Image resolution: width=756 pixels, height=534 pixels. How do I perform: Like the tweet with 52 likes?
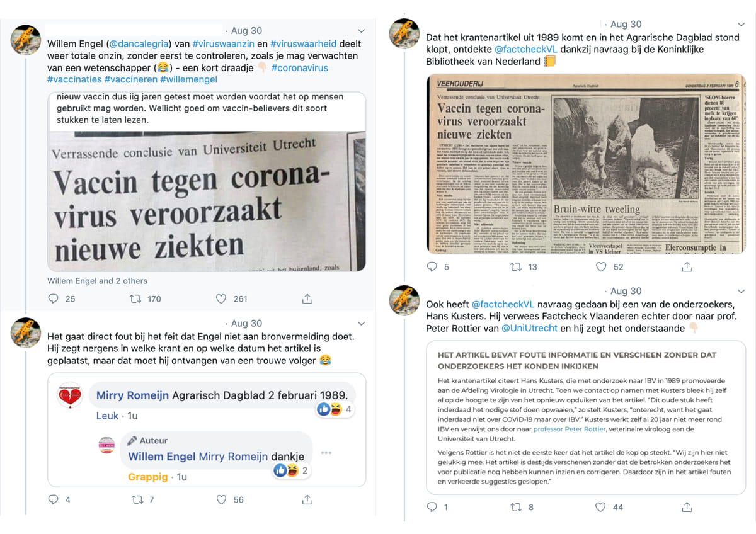602,267
